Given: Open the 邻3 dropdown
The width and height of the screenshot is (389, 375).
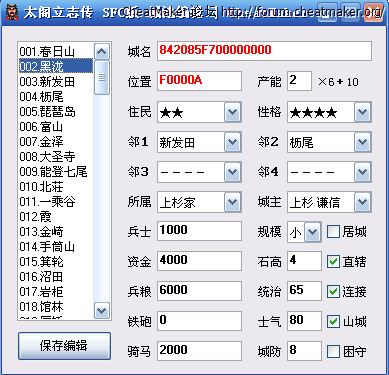Looking at the screenshot, I should (x=232, y=172).
